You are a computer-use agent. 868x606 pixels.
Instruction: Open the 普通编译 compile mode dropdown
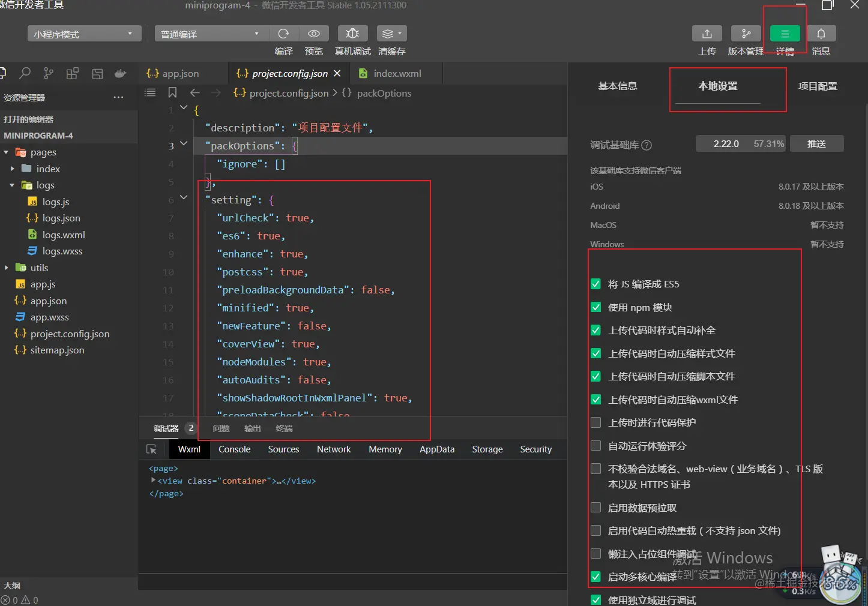click(210, 34)
